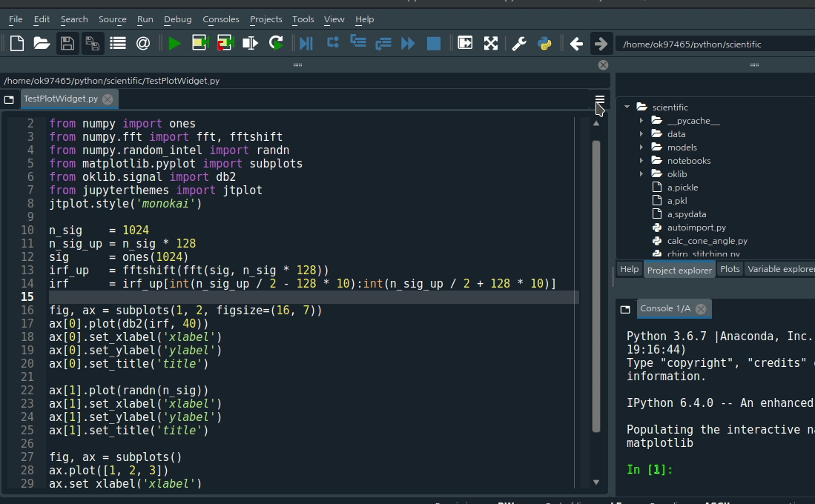Click the debug step over icon

click(333, 42)
